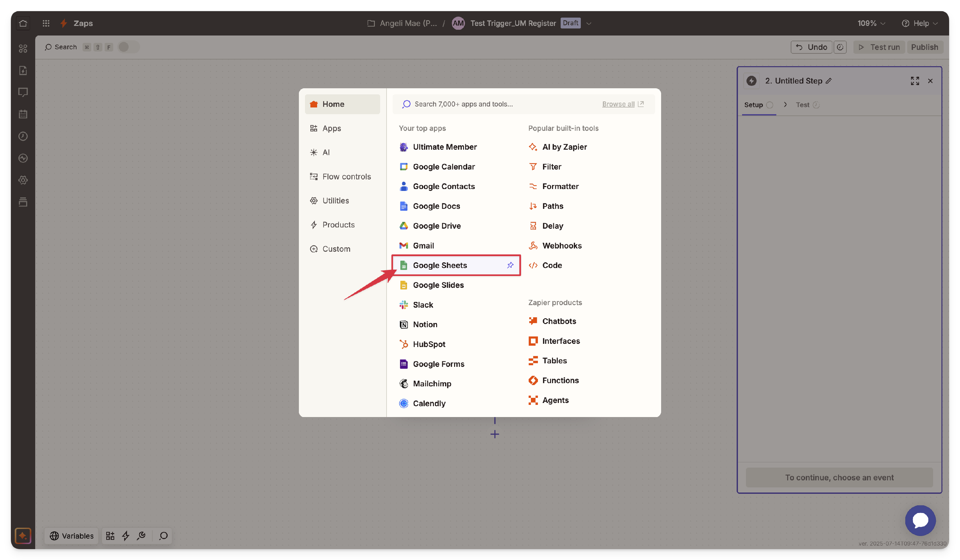Click the apps grid icon in bottom toolbar
Viewport: 960px width, 560px height.
pos(110,536)
